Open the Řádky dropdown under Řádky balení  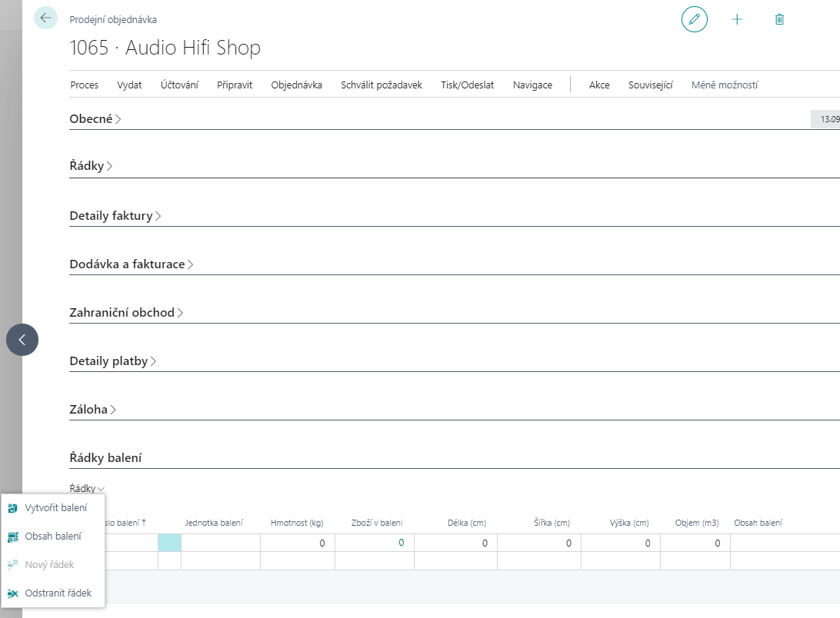[87, 488]
